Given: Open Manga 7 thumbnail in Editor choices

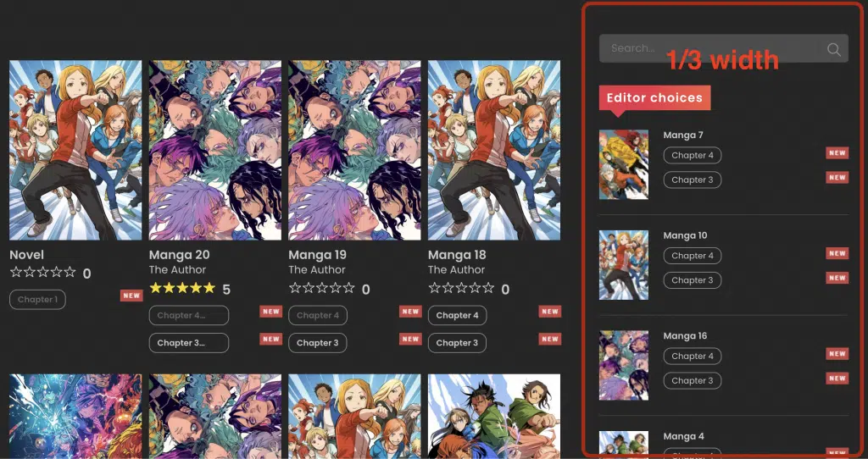Looking at the screenshot, I should [624, 165].
